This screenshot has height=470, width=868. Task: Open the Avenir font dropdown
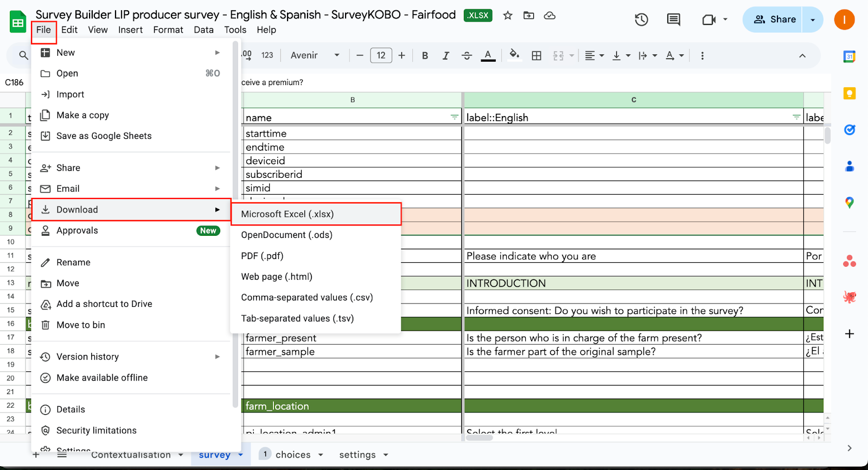(315, 55)
